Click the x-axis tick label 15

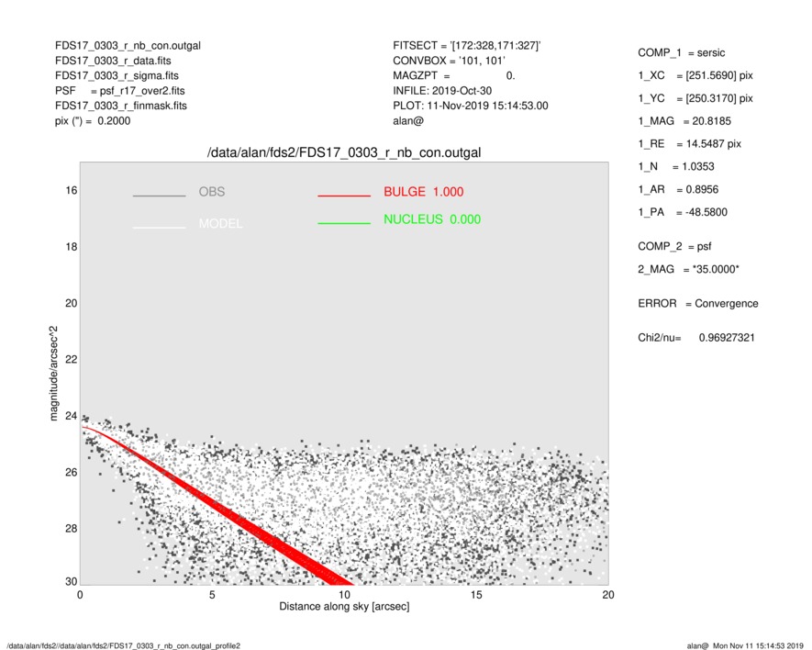click(476, 595)
